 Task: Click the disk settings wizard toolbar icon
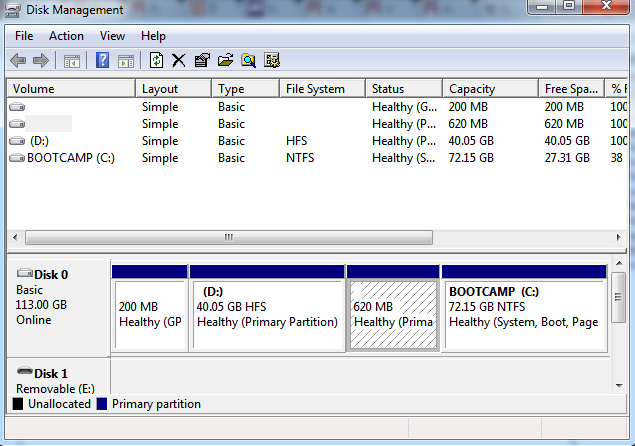[x=272, y=60]
